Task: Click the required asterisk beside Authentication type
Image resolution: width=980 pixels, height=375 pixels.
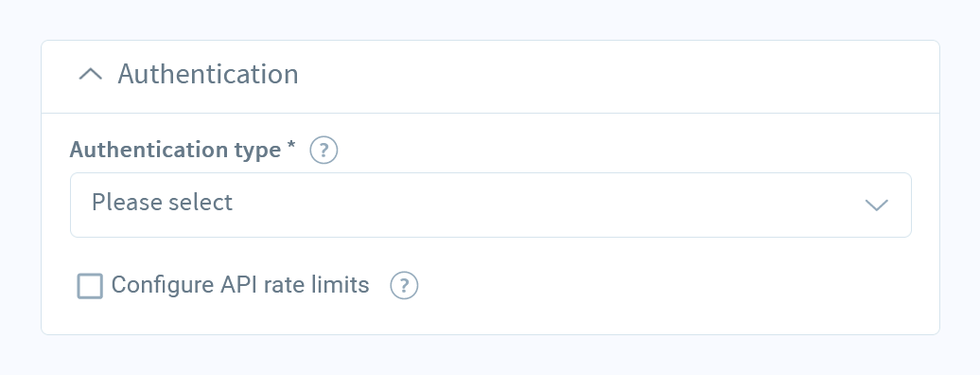Action: 290,147
